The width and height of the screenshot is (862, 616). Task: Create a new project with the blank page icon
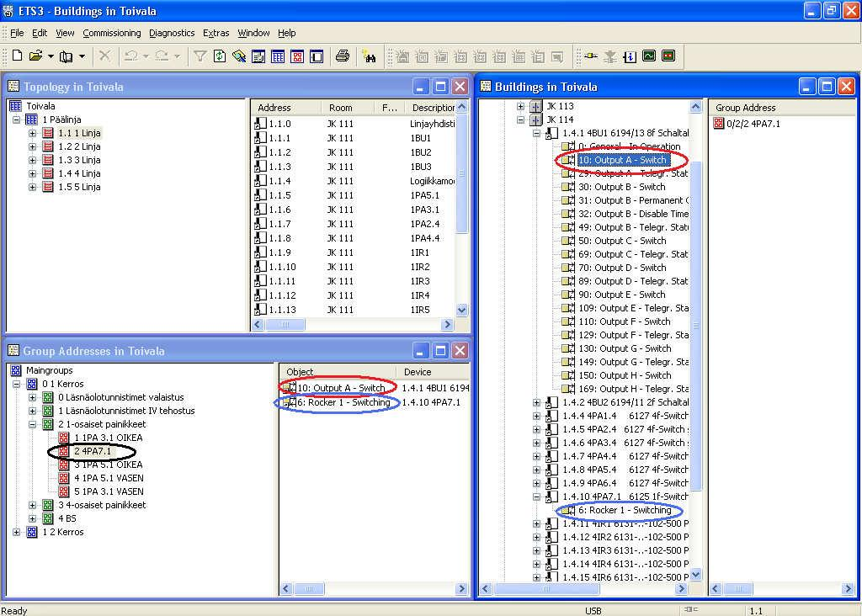17,56
